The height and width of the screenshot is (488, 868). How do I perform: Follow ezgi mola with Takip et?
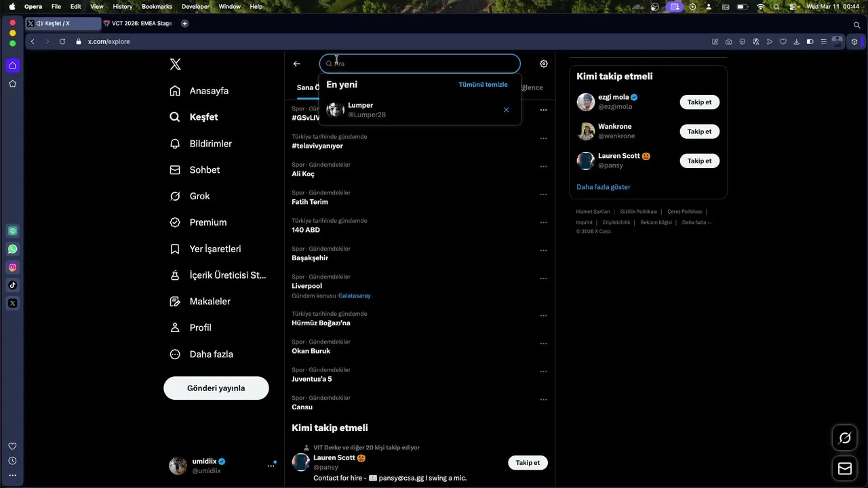tap(699, 102)
